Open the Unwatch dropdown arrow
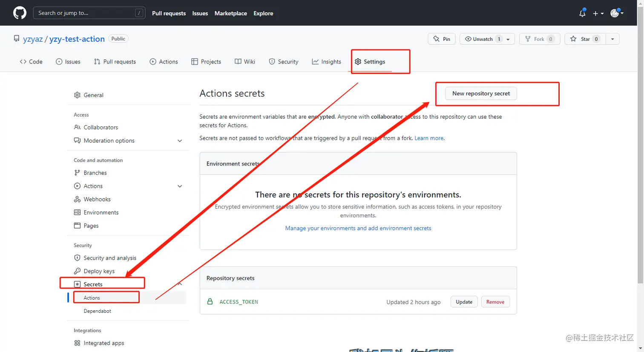This screenshot has width=644, height=352. (508, 39)
